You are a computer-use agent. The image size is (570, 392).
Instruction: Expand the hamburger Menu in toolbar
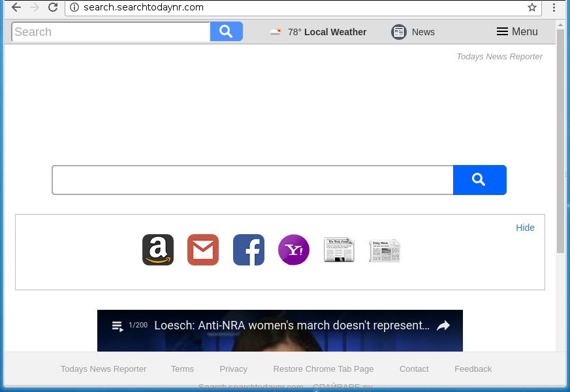tap(516, 32)
